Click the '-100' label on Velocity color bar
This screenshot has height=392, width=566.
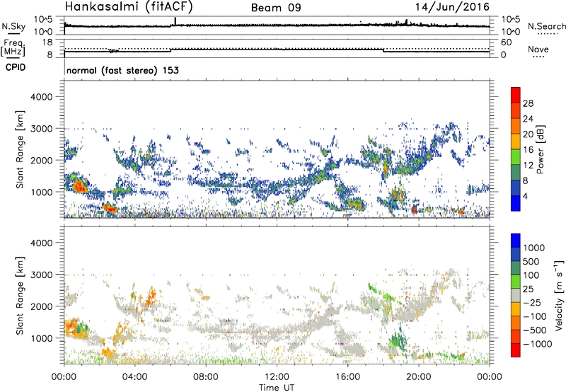coord(535,316)
